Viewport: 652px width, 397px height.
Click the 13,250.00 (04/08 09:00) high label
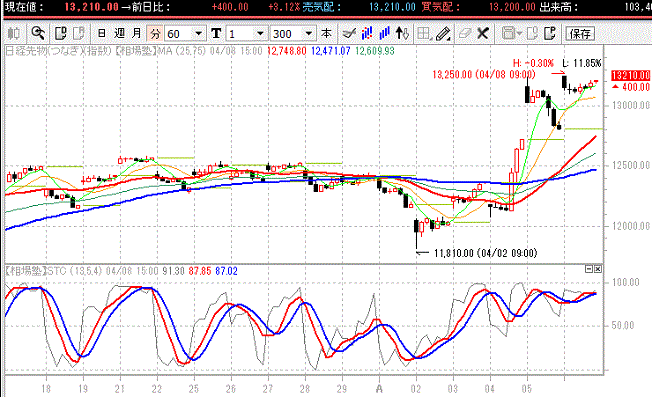tap(484, 74)
